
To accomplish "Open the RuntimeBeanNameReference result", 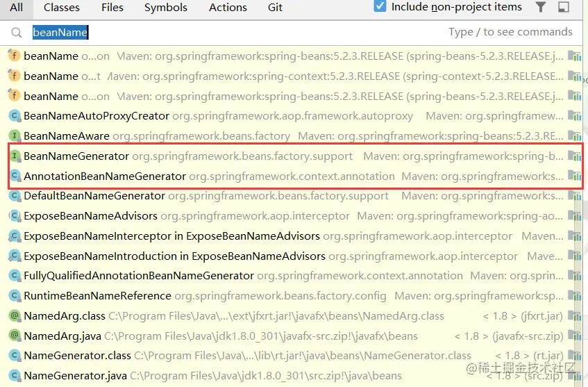I will point(291,296).
